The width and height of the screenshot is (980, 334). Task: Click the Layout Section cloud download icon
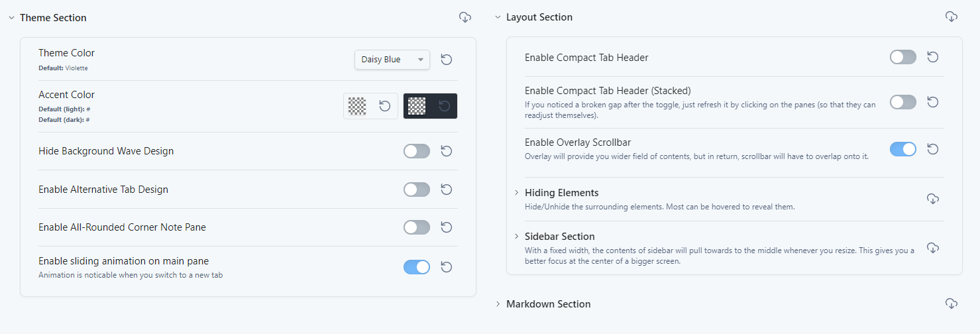952,17
